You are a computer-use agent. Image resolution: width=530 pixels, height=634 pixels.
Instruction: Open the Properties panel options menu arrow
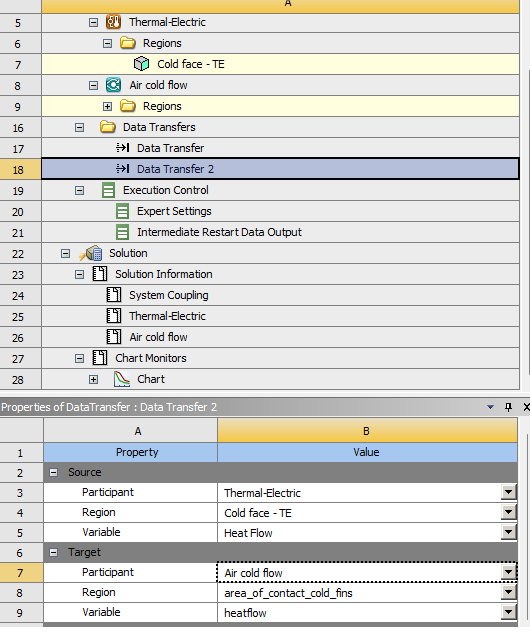point(490,407)
